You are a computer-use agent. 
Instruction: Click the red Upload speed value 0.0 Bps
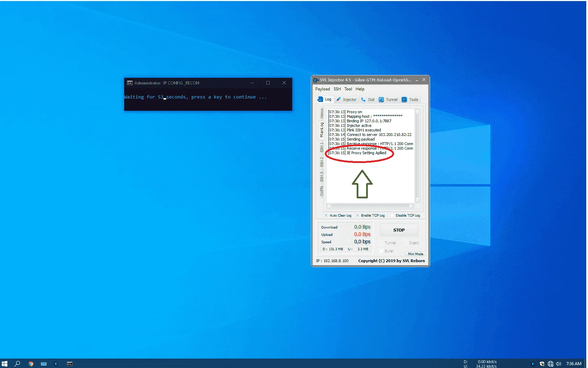[362, 234]
